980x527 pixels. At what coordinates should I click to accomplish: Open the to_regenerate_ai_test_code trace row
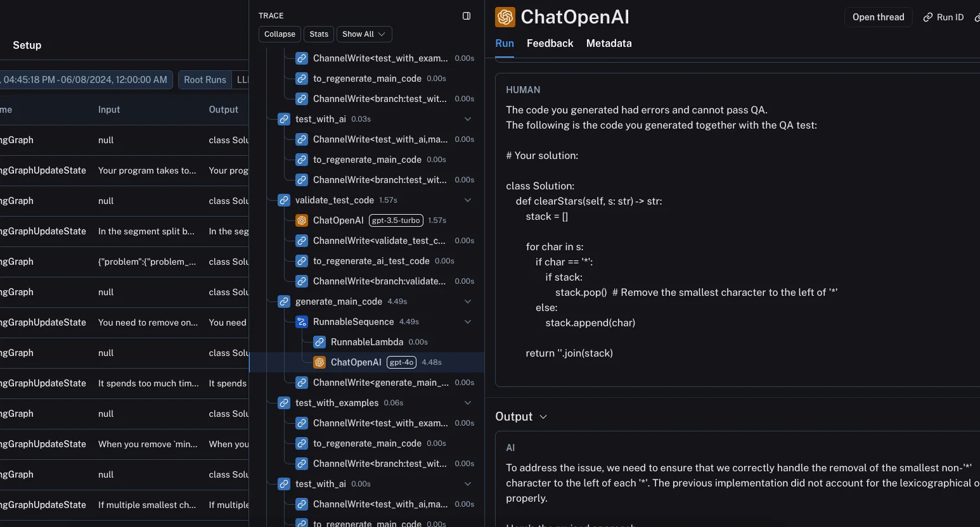[x=371, y=261]
